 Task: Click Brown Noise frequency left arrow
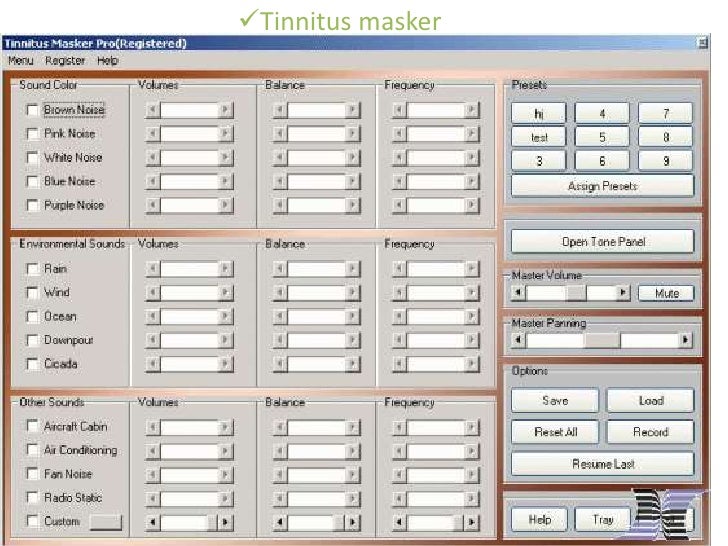[399, 110]
